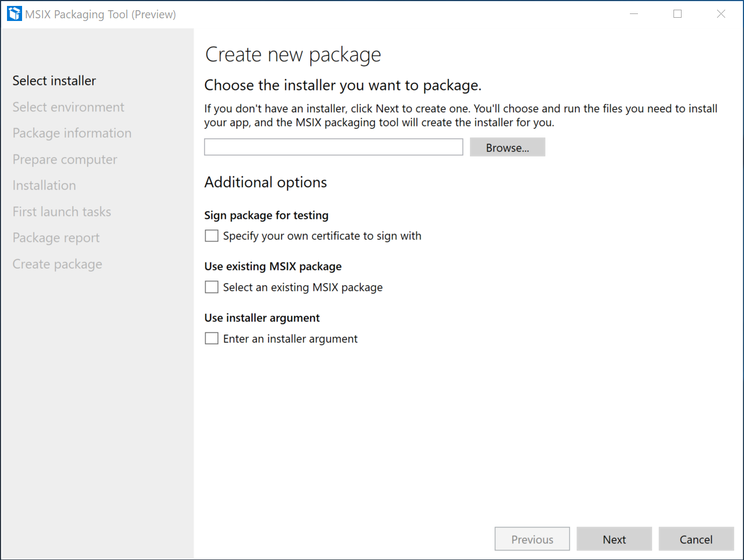Click the 'Create new package' heading

[x=293, y=55]
